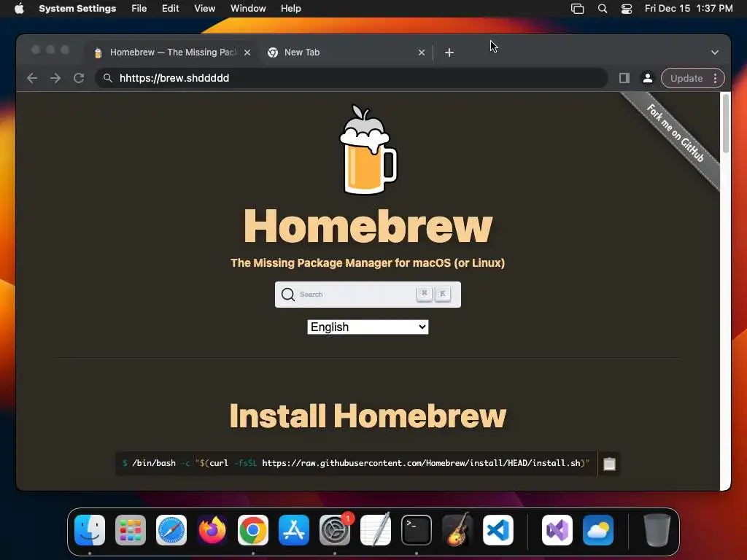This screenshot has height=560, width=747.
Task: Go back with the browser back arrow
Action: pyautogui.click(x=32, y=78)
